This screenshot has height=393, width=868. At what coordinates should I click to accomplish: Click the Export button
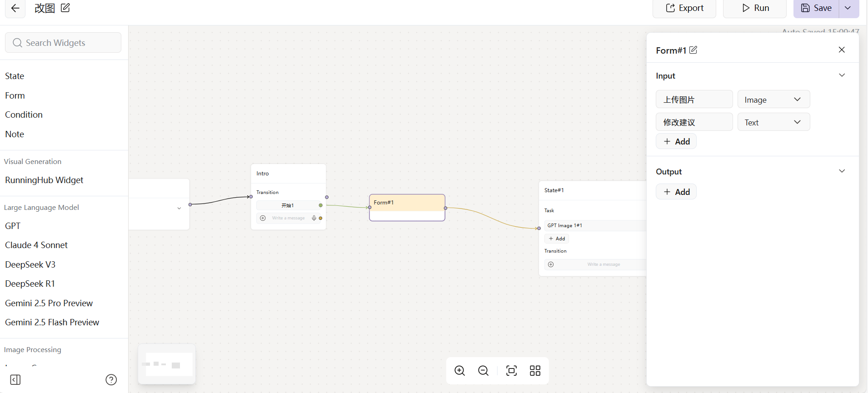(x=684, y=8)
